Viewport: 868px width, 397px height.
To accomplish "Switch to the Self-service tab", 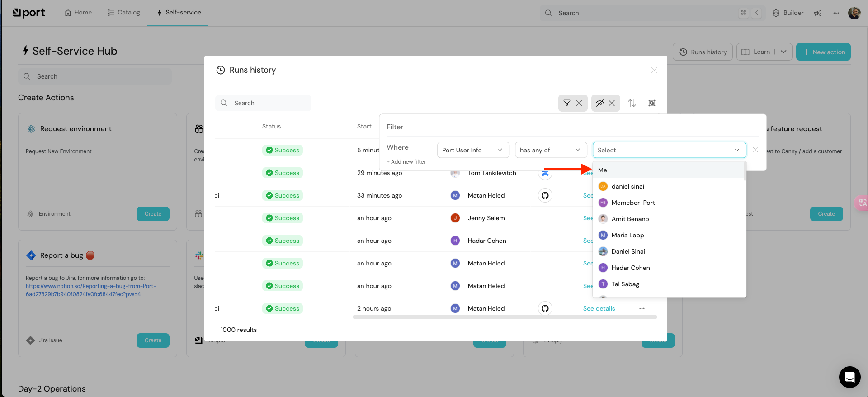I will tap(179, 13).
